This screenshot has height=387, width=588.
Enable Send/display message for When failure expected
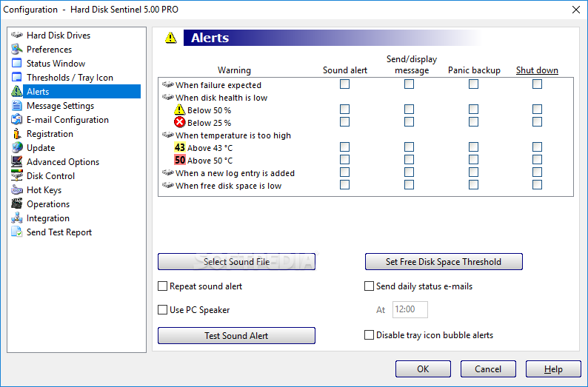coord(409,84)
